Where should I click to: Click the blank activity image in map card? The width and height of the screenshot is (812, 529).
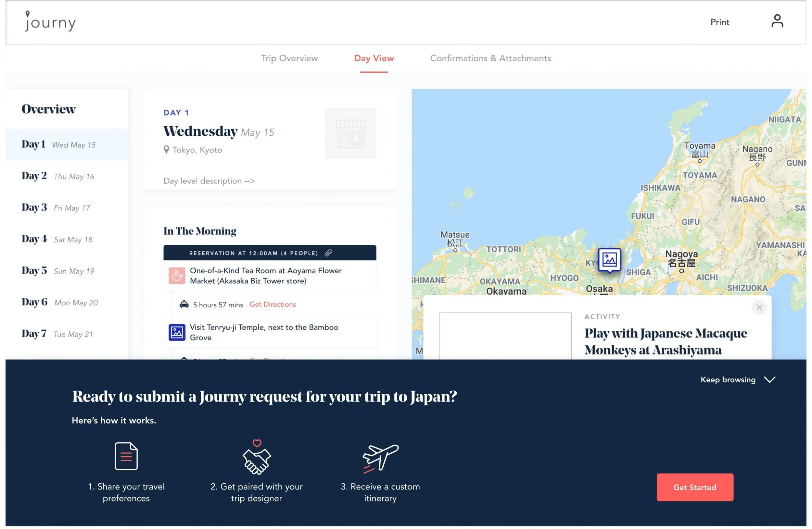(505, 336)
